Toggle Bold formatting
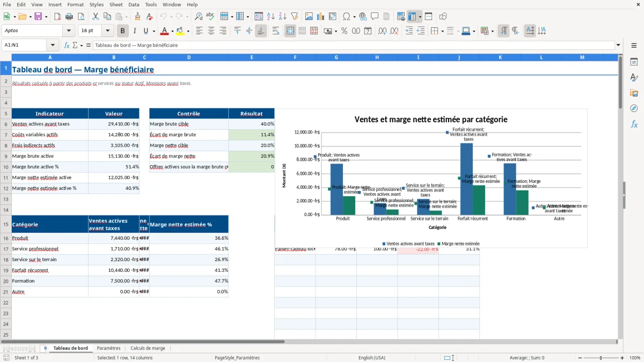This screenshot has width=644, height=362. point(122,31)
